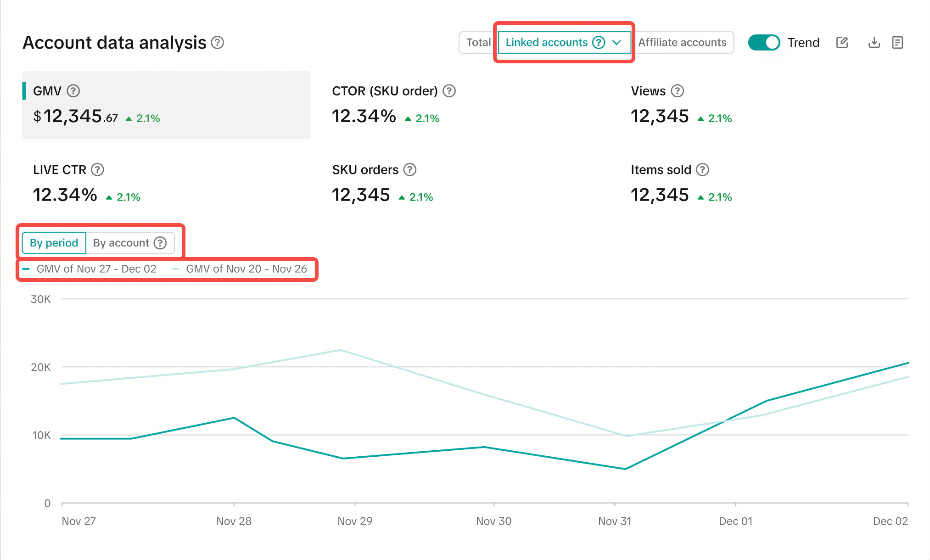
Task: Click the help icon beside Account data analysis
Action: tap(217, 43)
